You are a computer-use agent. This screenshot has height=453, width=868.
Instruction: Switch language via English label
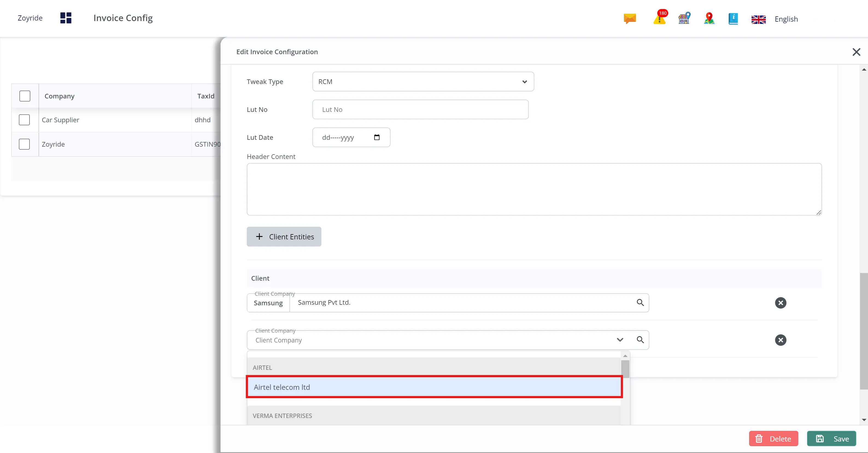(x=786, y=19)
